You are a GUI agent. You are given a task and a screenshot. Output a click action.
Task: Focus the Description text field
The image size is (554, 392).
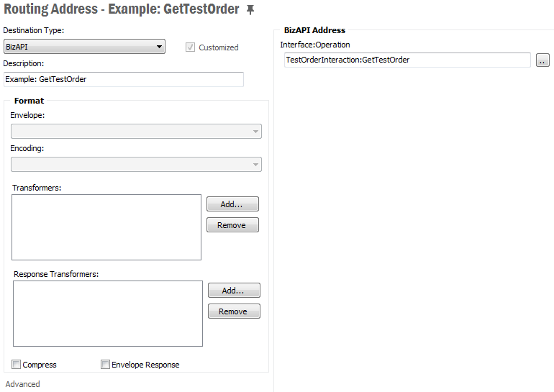coord(123,79)
